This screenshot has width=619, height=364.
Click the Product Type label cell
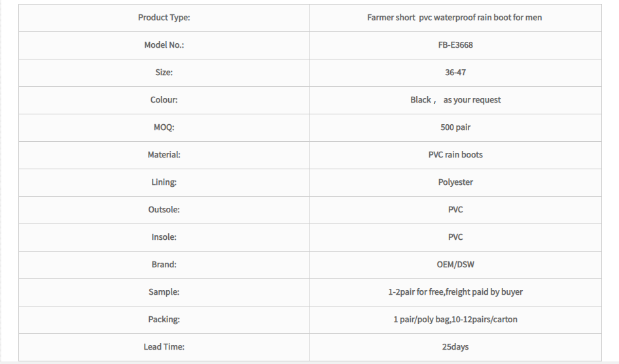[164, 18]
